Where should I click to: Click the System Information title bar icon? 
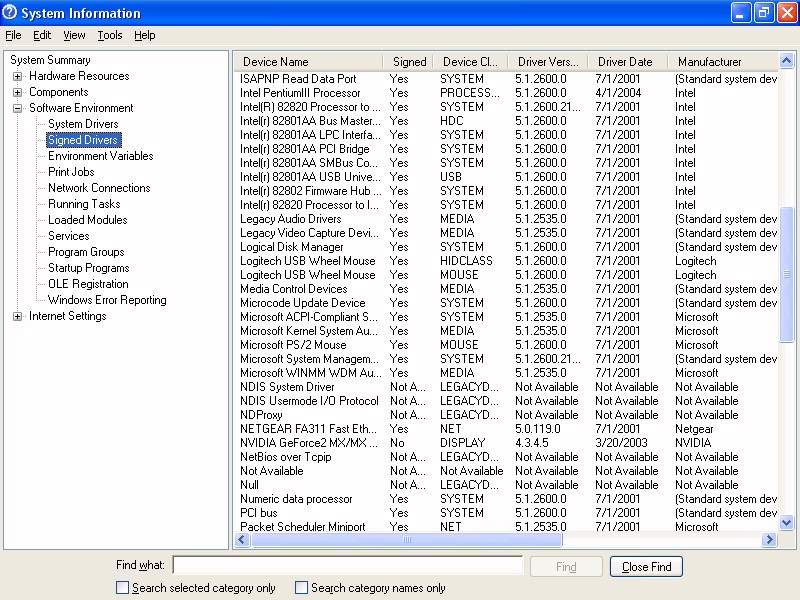(x=11, y=13)
